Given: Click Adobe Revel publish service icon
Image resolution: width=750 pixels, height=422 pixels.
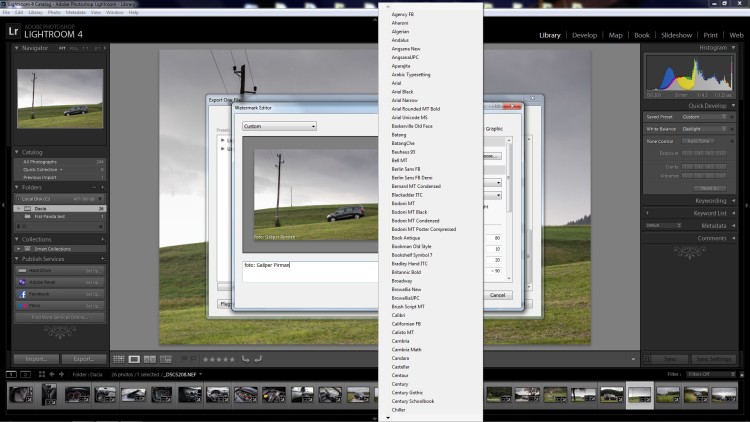Looking at the screenshot, I should [x=22, y=282].
